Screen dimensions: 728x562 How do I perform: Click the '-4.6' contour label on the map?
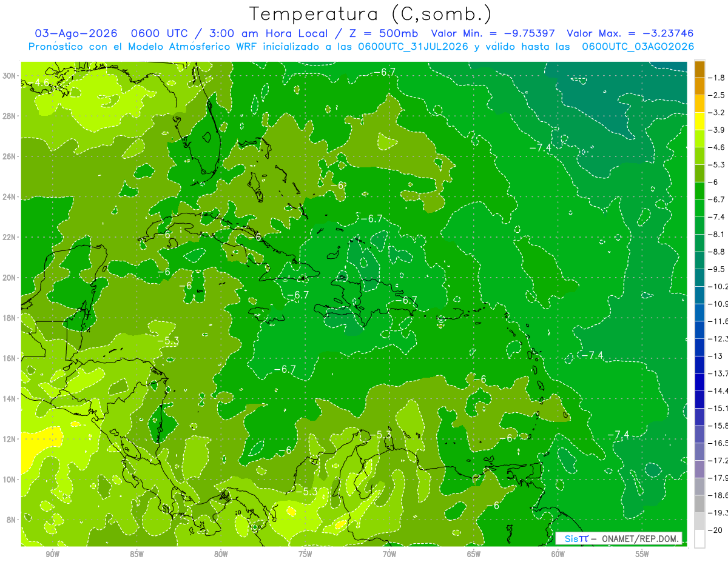(39, 83)
